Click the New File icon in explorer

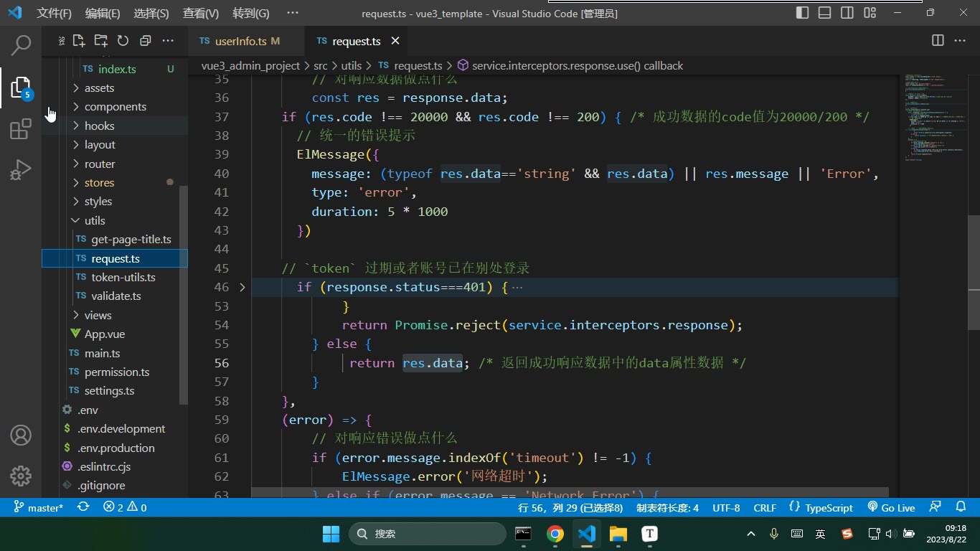pyautogui.click(x=79, y=41)
